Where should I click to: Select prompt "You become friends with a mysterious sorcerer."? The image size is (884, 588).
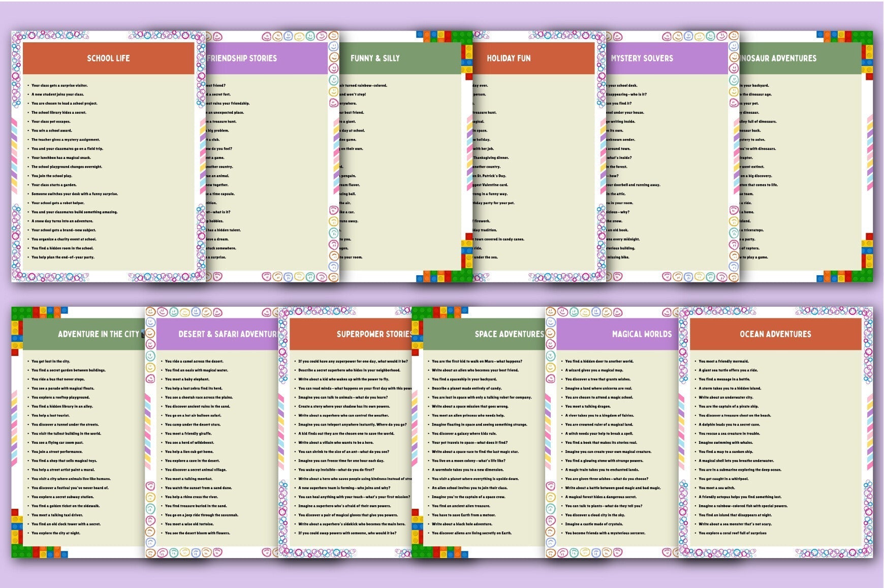(x=606, y=533)
